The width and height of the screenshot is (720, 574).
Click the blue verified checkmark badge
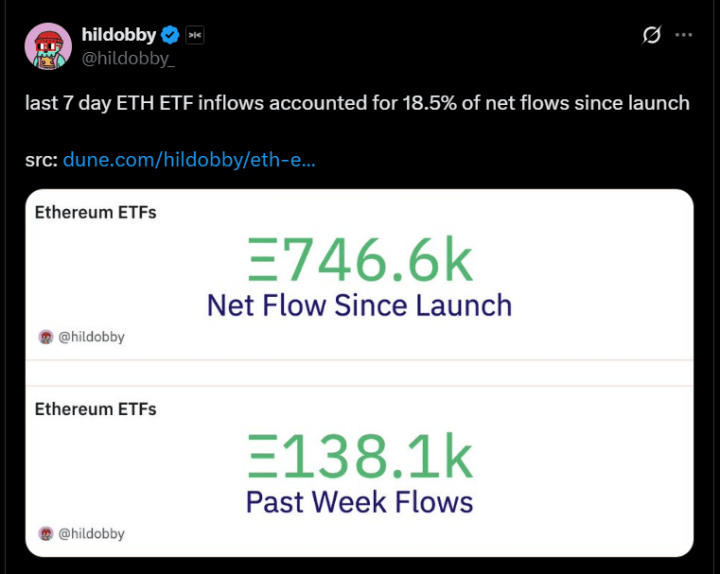[170, 35]
